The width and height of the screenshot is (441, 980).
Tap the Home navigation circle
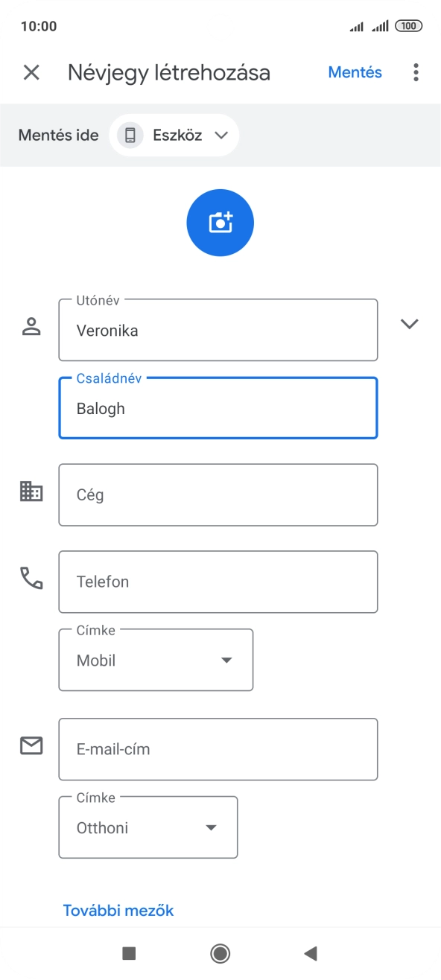220,952
